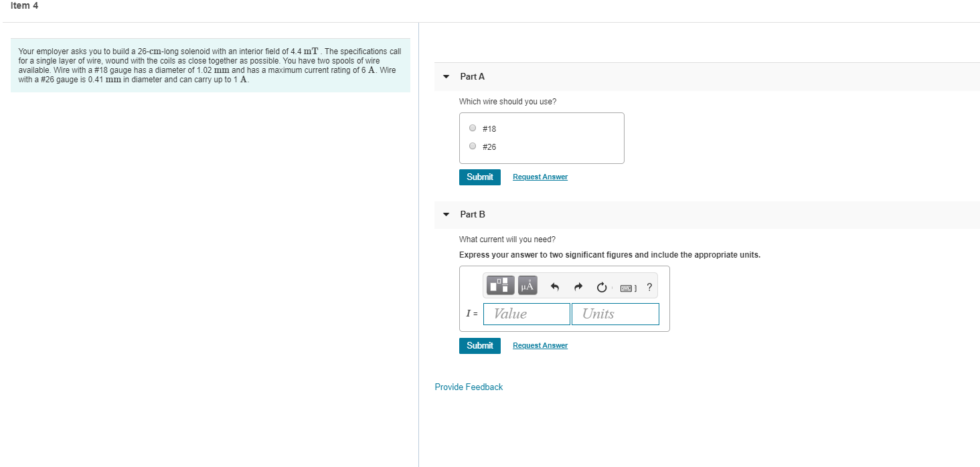
Task: Open the μÅ units template icon
Action: (527, 285)
